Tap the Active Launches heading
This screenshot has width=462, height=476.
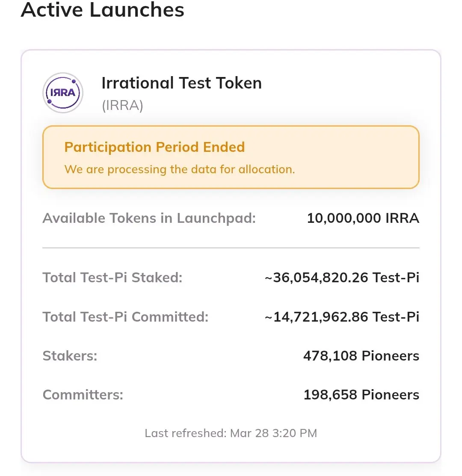pos(102,9)
